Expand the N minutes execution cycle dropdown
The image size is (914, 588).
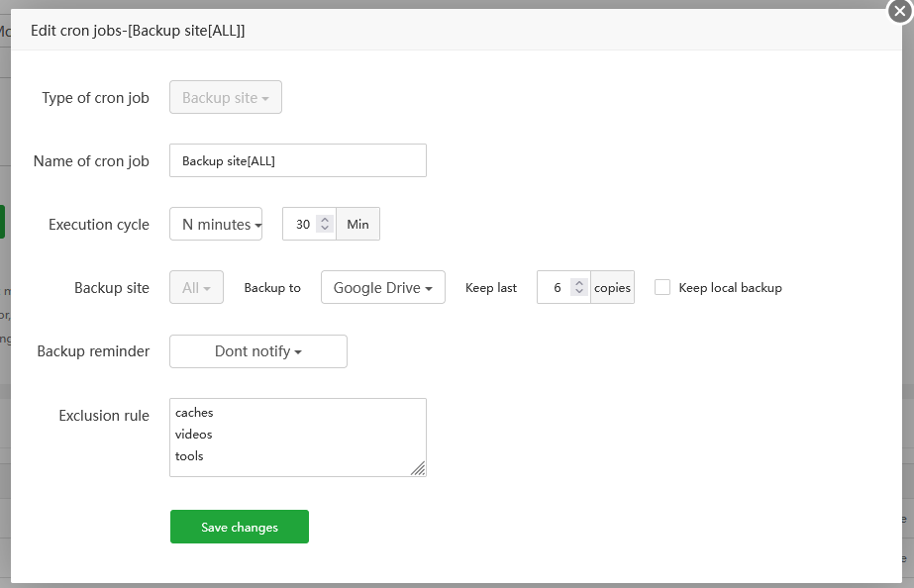[216, 225]
